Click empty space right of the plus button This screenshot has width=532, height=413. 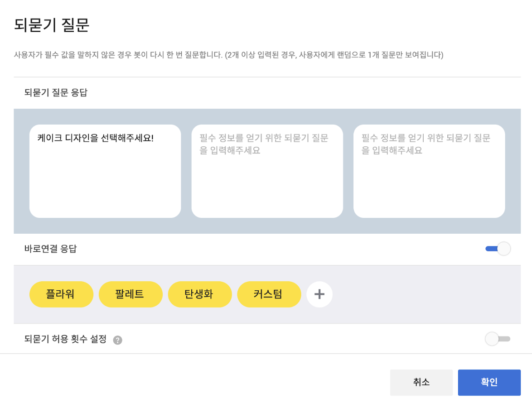tap(421, 294)
